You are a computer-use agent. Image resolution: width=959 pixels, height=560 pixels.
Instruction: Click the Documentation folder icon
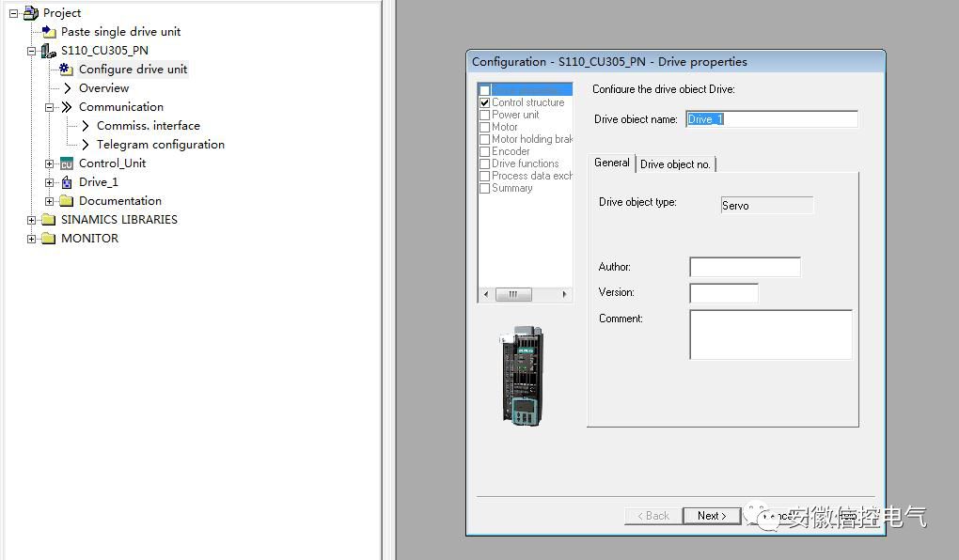(x=67, y=201)
